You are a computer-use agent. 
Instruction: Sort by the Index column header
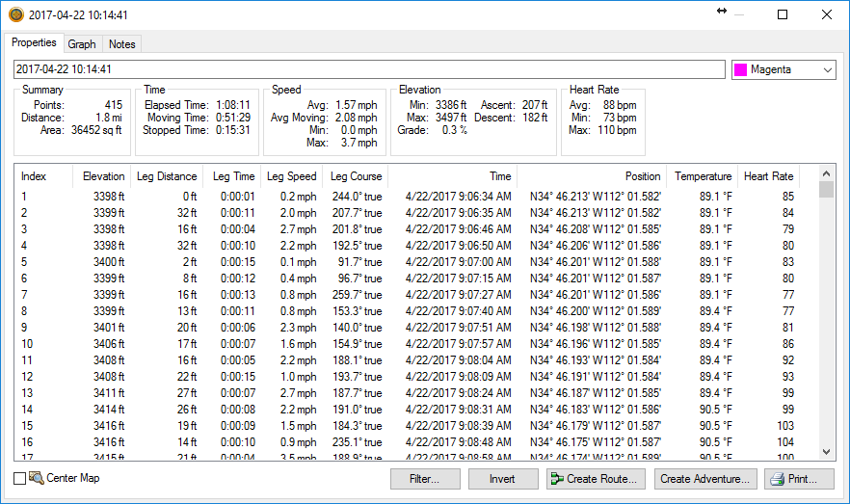click(43, 176)
